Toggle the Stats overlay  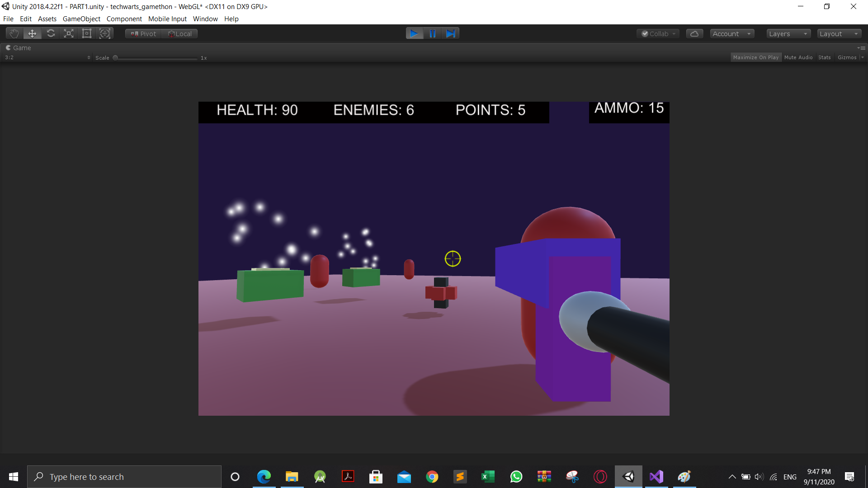coord(824,57)
